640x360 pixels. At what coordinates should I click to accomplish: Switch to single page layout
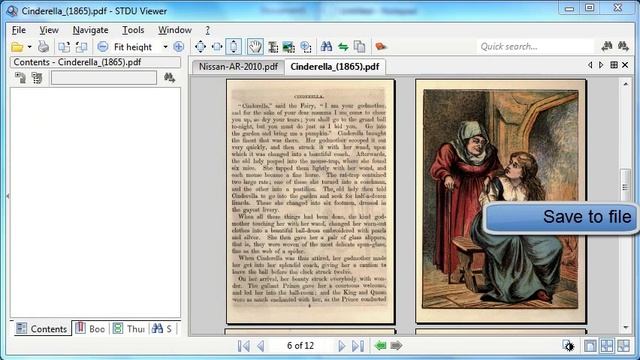pyautogui.click(x=590, y=346)
